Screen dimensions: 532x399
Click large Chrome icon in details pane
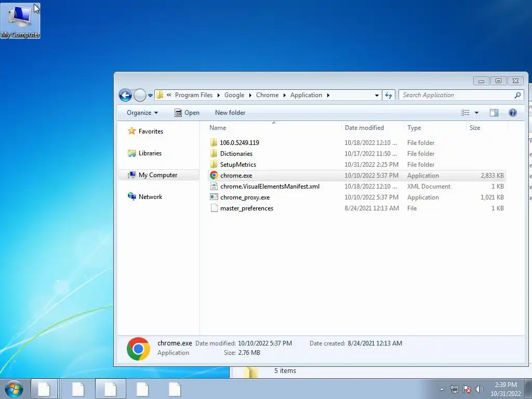click(138, 349)
